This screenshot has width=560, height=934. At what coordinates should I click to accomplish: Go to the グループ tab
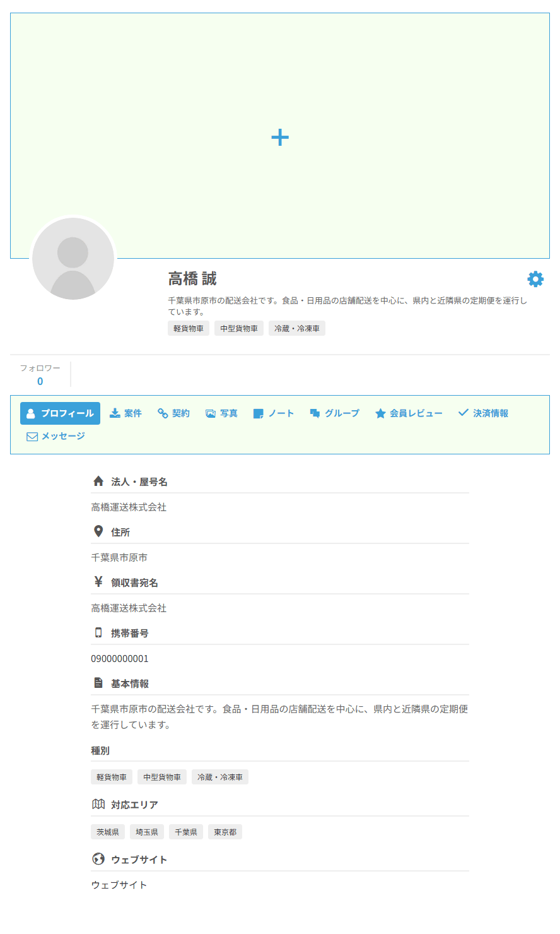335,413
